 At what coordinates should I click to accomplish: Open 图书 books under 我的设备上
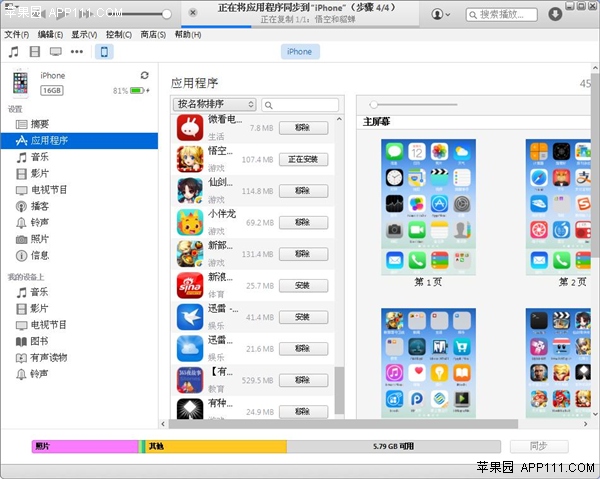[39, 341]
